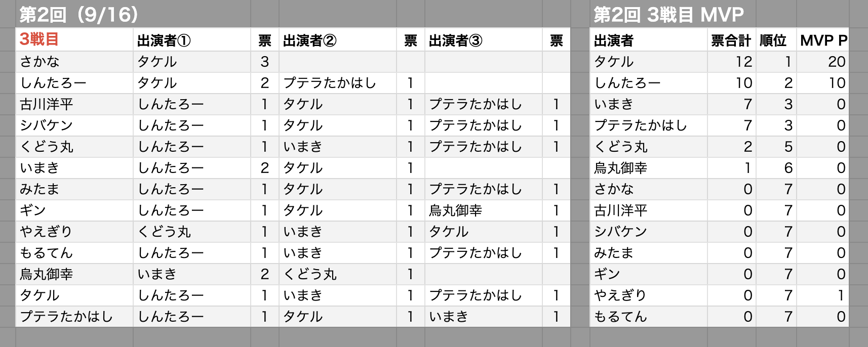
Task: Select the 出演者① column header
Action: click(164, 40)
